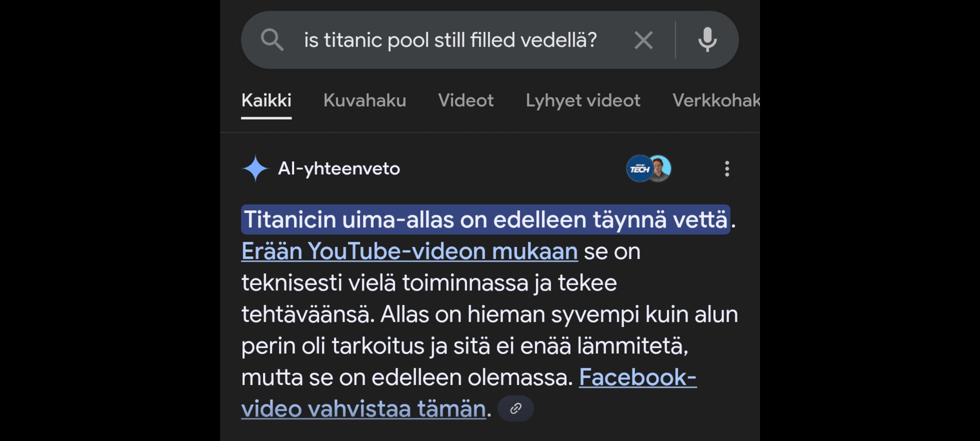Open the Facebook-video vahvistaa tämän link

pyautogui.click(x=469, y=393)
